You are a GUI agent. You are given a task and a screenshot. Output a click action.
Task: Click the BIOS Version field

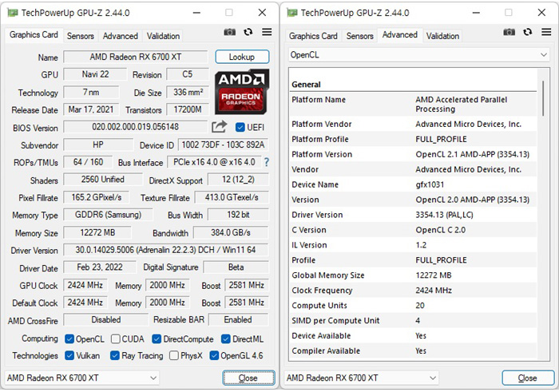click(x=136, y=127)
